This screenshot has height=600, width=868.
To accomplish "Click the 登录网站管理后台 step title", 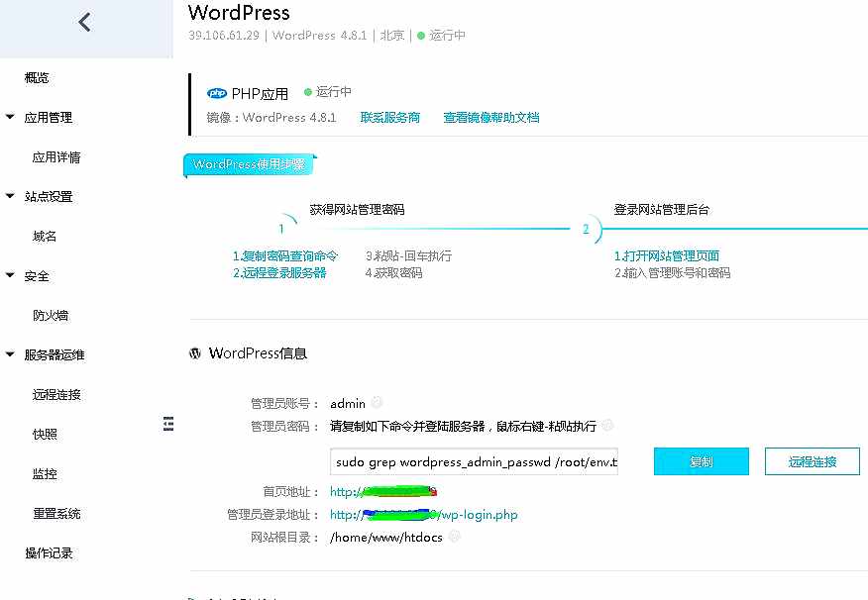I will [x=662, y=210].
